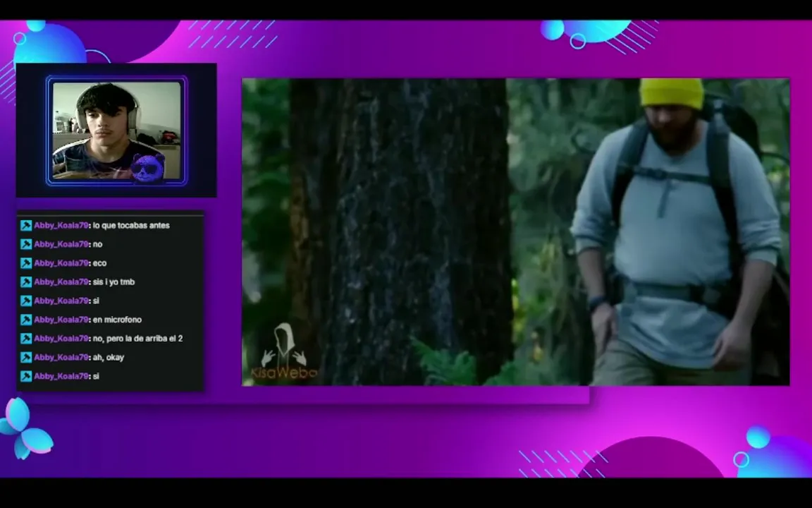The height and width of the screenshot is (508, 812).
Task: Click moderator badge beside the "eco" message
Action: [26, 263]
